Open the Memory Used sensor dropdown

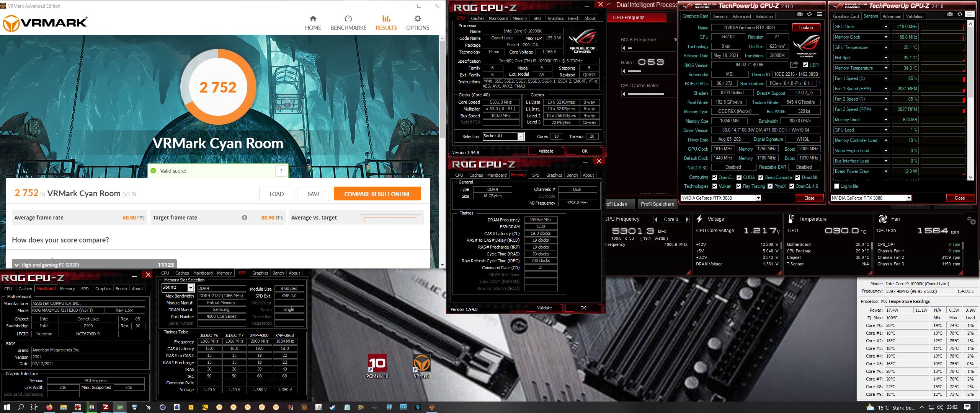pyautogui.click(x=886, y=120)
